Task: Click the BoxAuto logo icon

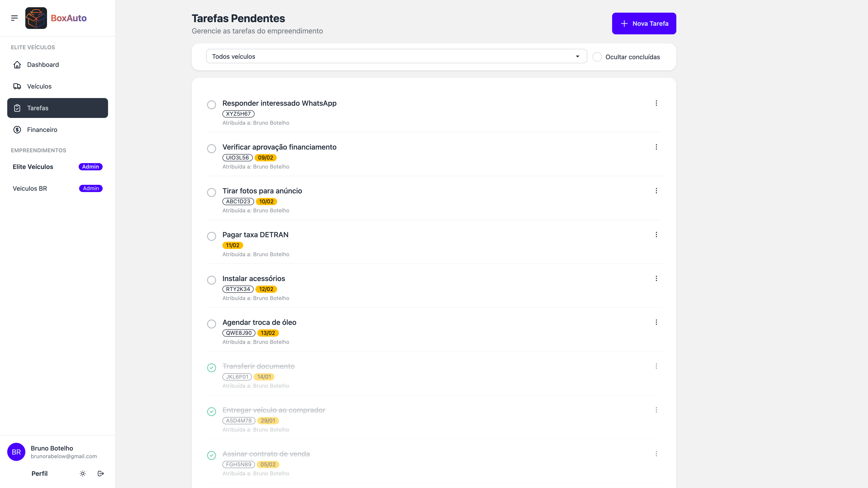Action: (36, 18)
